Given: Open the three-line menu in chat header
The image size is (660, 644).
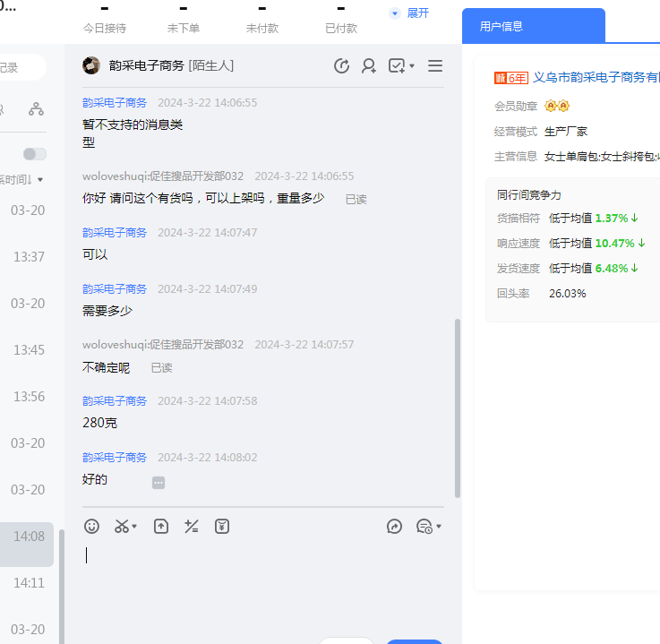Looking at the screenshot, I should (x=435, y=65).
